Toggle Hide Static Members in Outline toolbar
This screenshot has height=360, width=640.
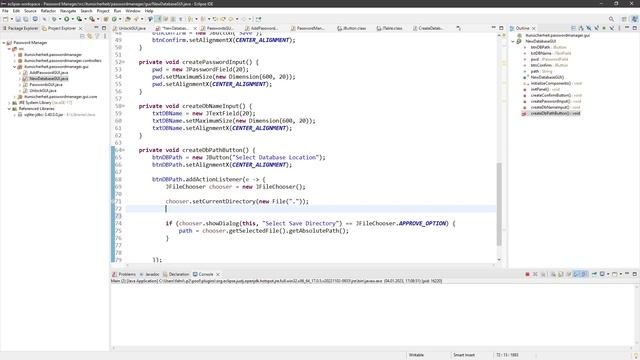[597, 28]
